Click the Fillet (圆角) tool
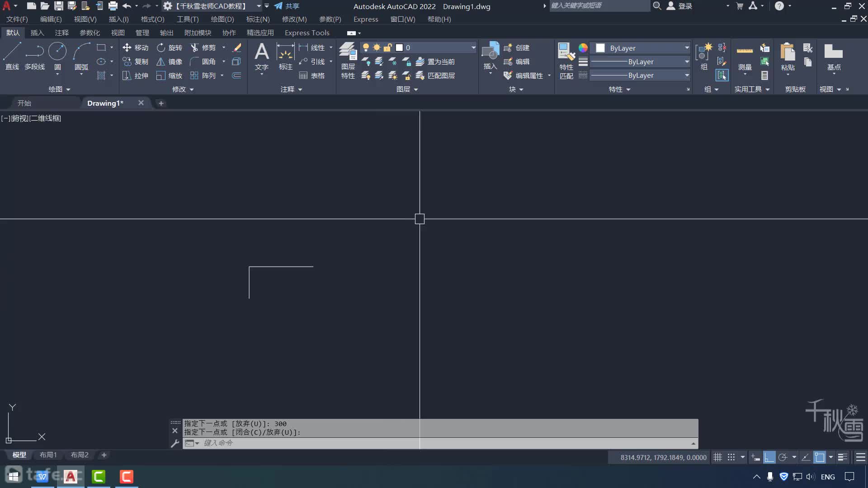868x488 pixels. tap(203, 61)
